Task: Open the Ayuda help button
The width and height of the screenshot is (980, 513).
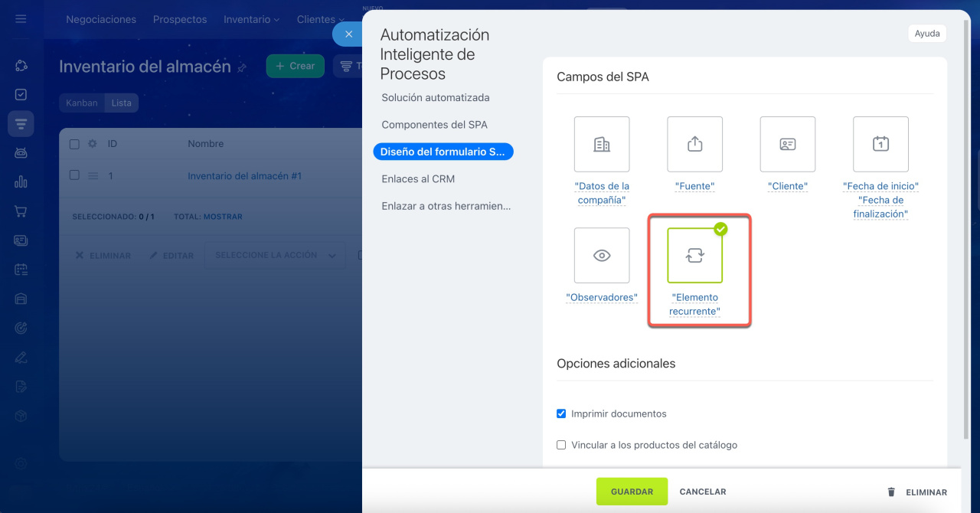Action: click(x=926, y=34)
